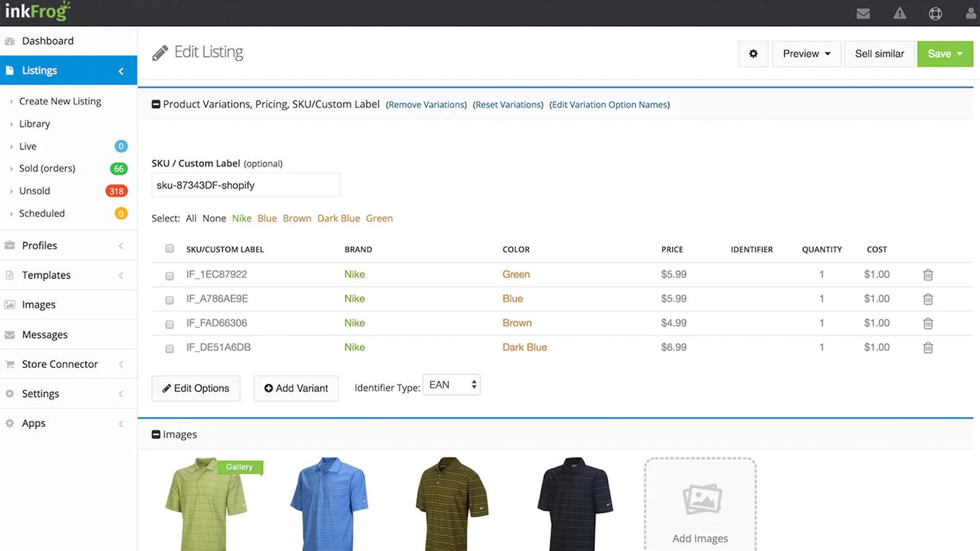Open the Preview dropdown
Viewport: 980px width, 551px height.
805,54
